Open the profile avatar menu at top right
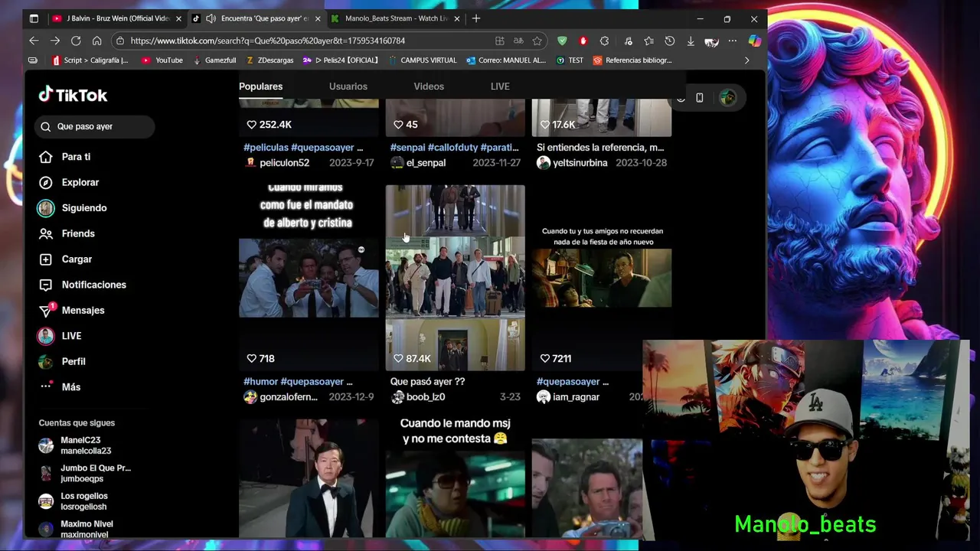Screen dimensions: 980x551 pyautogui.click(x=727, y=97)
